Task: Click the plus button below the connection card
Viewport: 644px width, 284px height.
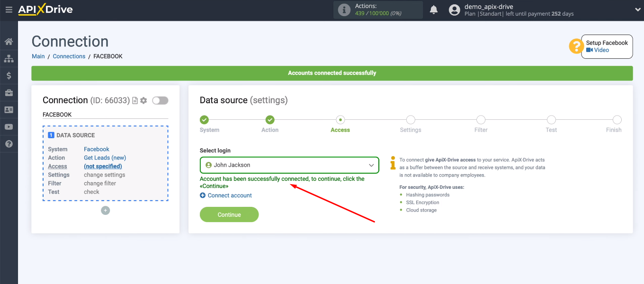Action: (x=105, y=210)
